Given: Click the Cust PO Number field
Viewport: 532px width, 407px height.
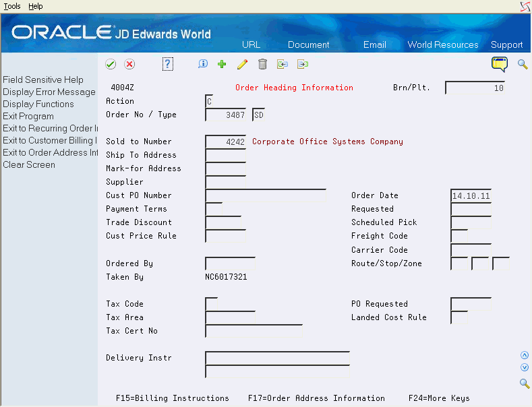Looking at the screenshot, I should (x=266, y=195).
